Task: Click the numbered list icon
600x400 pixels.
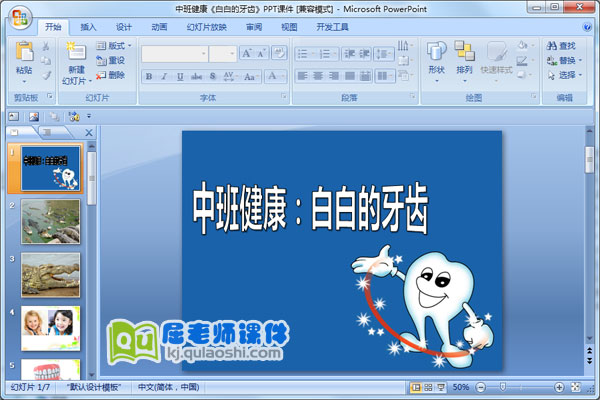Action: (325, 54)
